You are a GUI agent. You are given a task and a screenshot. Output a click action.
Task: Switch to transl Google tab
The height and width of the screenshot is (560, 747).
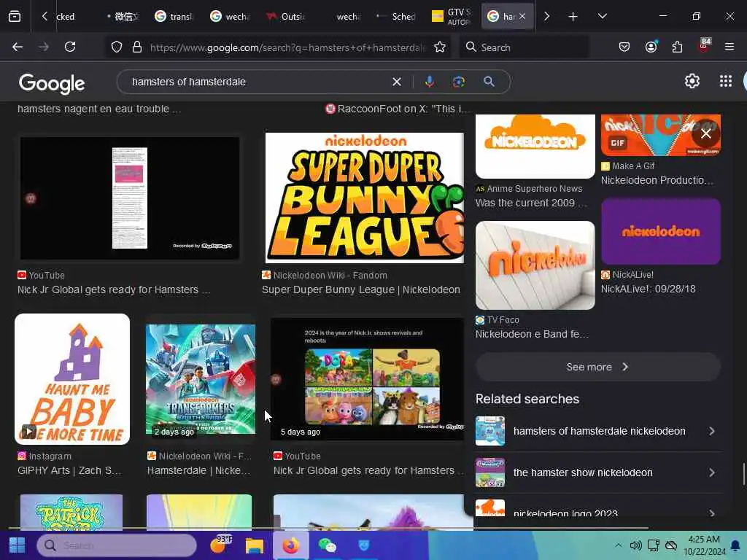click(174, 17)
